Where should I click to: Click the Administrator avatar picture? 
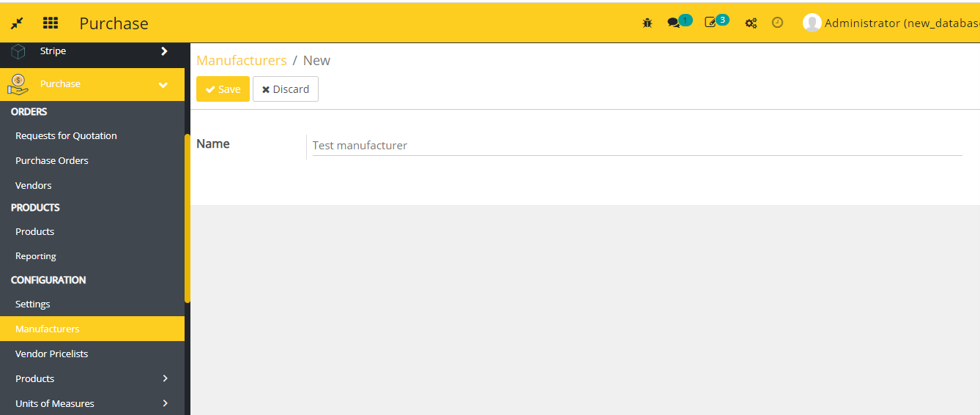(x=812, y=23)
